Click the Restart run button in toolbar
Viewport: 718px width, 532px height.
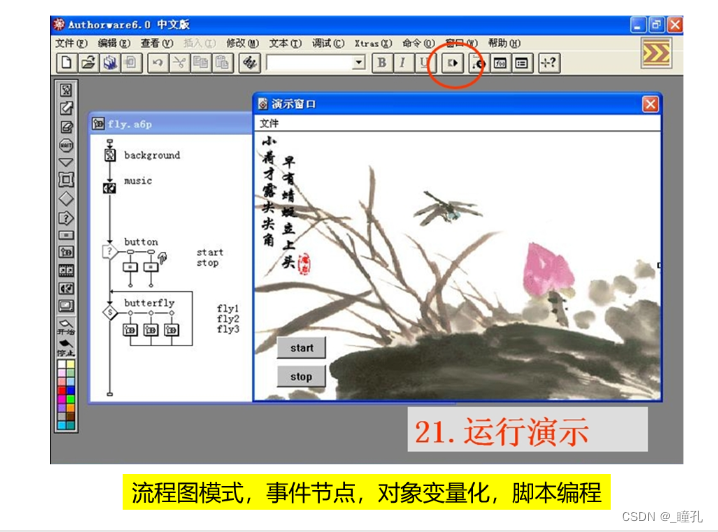[453, 63]
